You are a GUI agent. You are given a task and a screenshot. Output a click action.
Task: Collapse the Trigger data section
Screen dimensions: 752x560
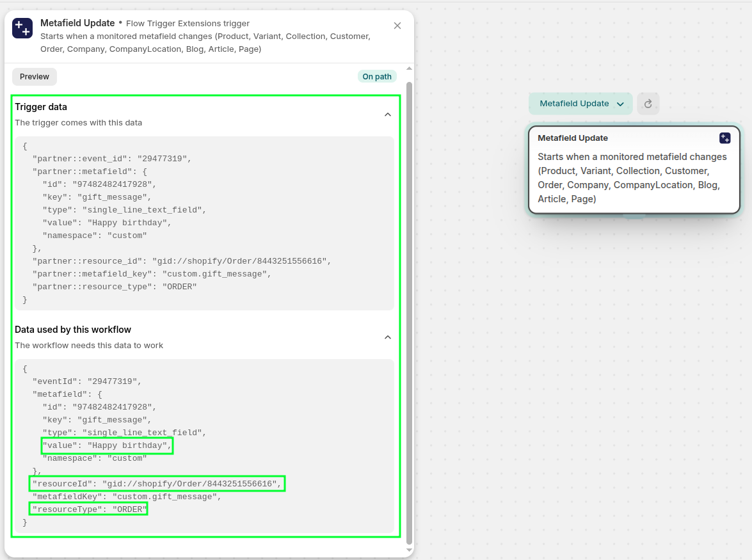click(387, 115)
